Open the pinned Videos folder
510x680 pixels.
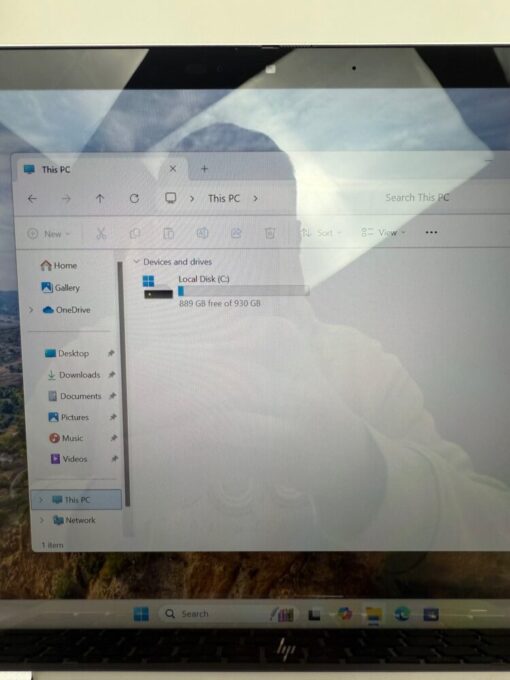click(x=69, y=459)
